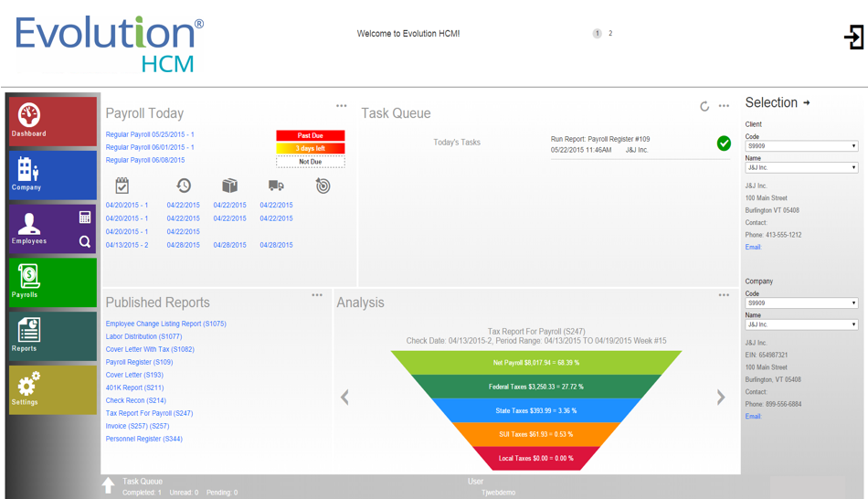The image size is (868, 499).
Task: Collapse Selection panel via arrow
Action: point(807,102)
